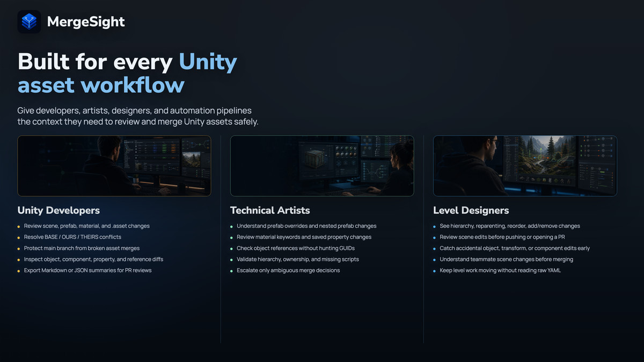Screen dimensions: 644x362
Task: Select the Level Designers heading
Action: [471, 210]
